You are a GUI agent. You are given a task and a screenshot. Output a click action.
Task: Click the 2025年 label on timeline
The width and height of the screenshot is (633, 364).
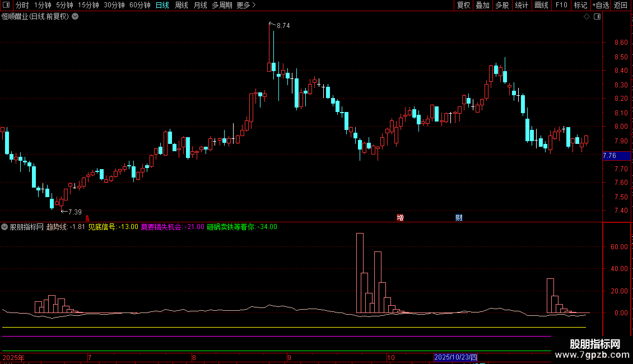click(13, 357)
